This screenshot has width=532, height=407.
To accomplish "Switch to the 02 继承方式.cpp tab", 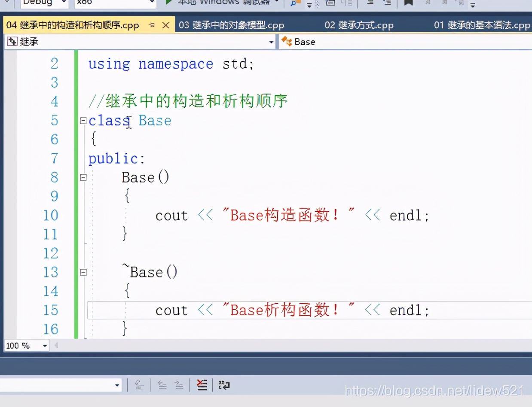I will (x=360, y=25).
